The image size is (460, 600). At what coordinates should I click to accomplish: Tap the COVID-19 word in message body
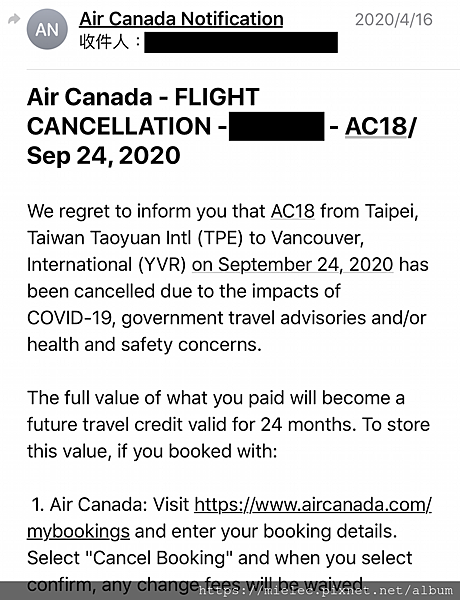[69, 318]
